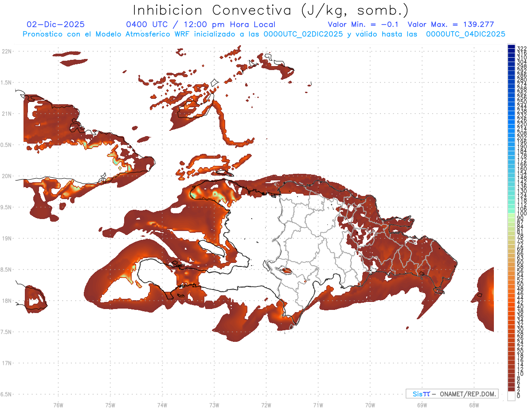Viewport: 532px width, 411px height.
Task: Click the '322' color bar label
Action: 522,48
